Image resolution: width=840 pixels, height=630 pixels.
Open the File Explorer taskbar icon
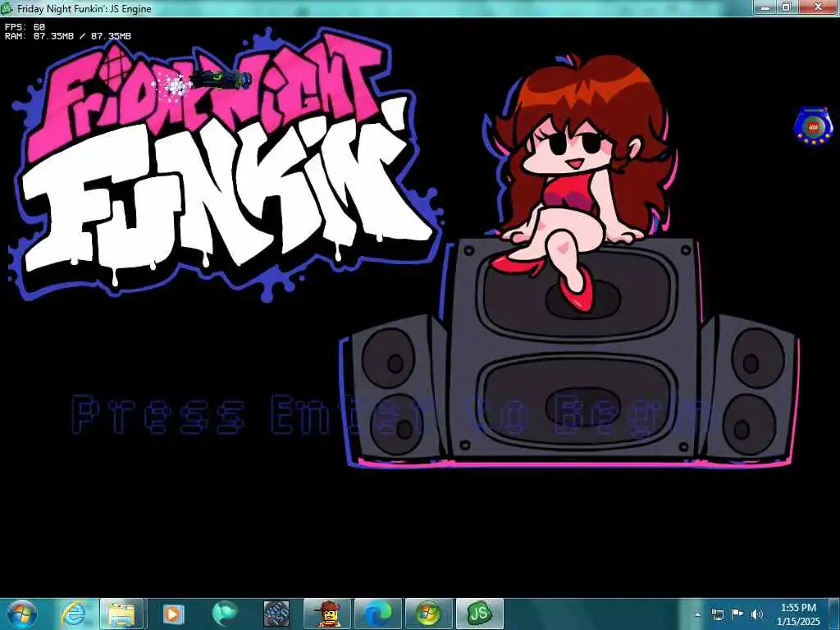point(121,614)
